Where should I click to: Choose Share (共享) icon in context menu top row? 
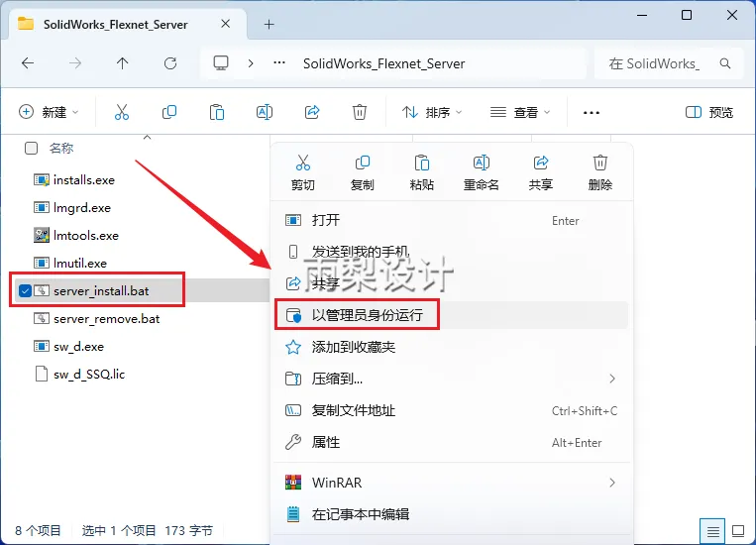540,172
